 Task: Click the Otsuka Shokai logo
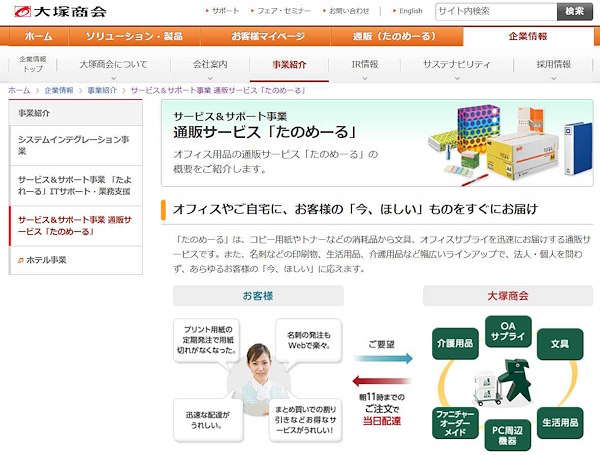pos(60,11)
